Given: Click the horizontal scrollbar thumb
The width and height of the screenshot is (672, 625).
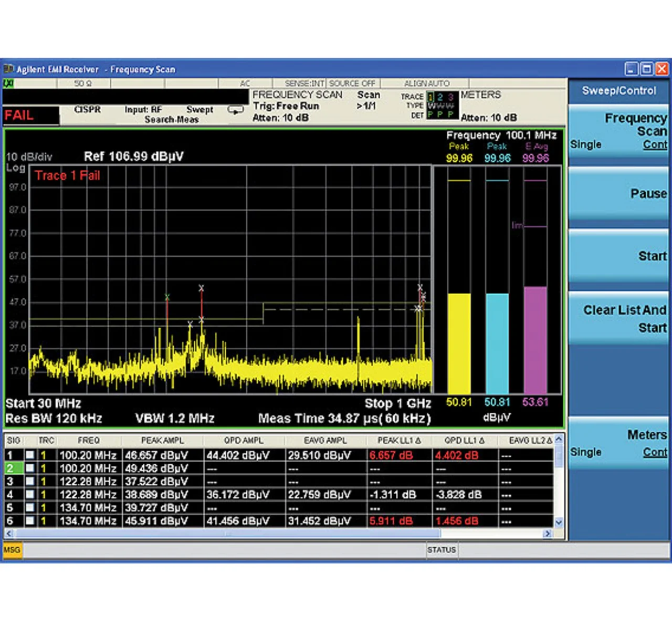Looking at the screenshot, I should pos(227,534).
